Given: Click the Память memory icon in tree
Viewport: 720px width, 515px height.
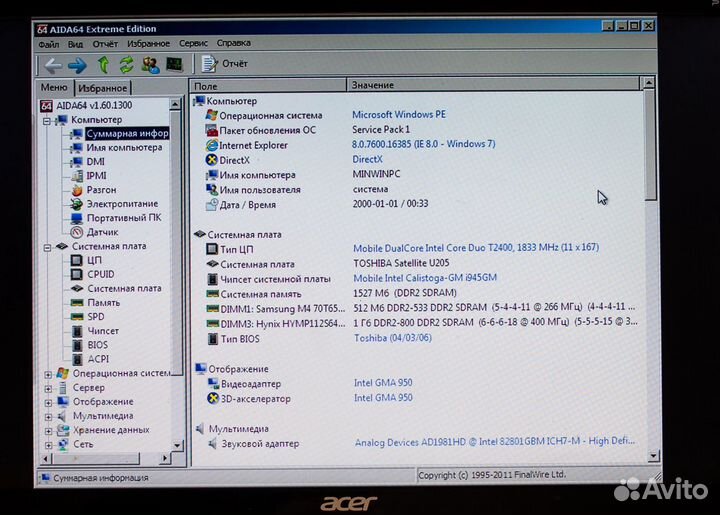Looking at the screenshot, I should tap(77, 303).
